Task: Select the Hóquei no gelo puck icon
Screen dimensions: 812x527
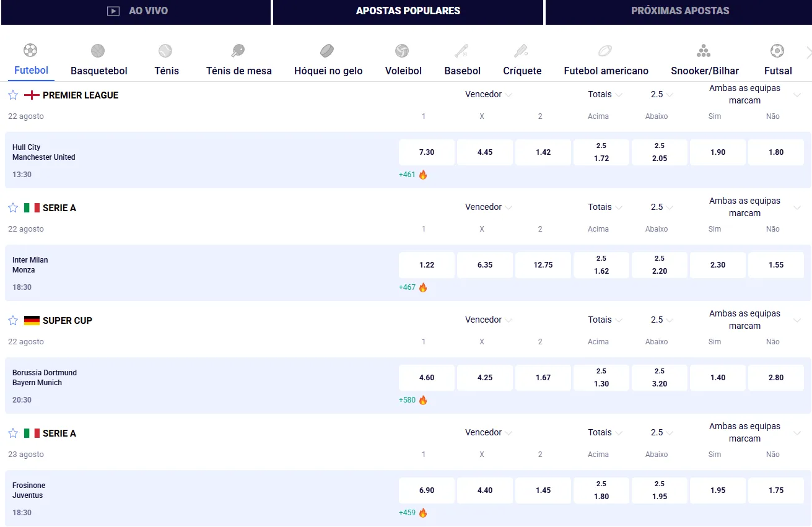Action: 328,51
